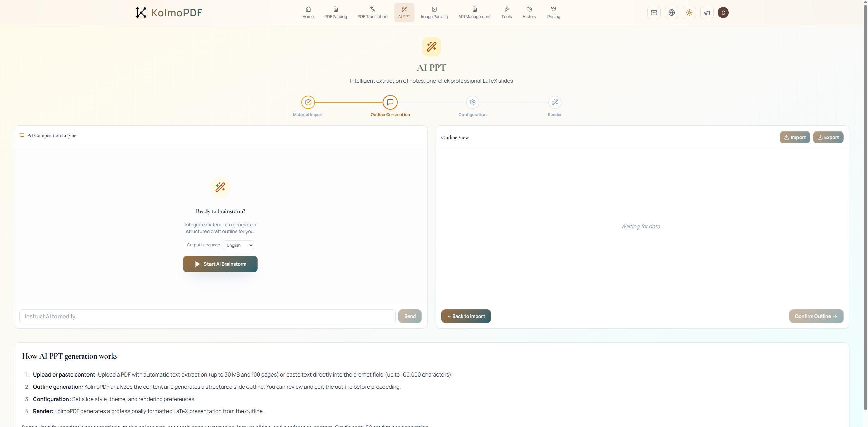868x427 pixels.
Task: Toggle the sun light-theme icon
Action: 689,13
